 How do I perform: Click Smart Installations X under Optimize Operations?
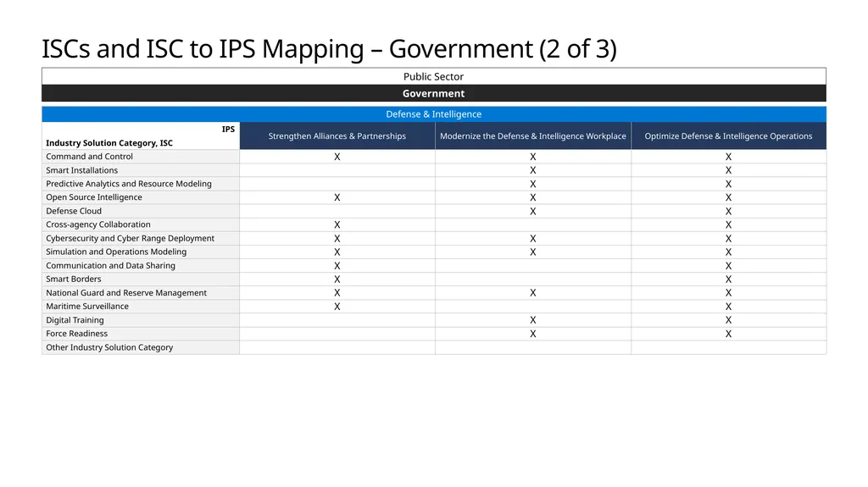pos(728,170)
